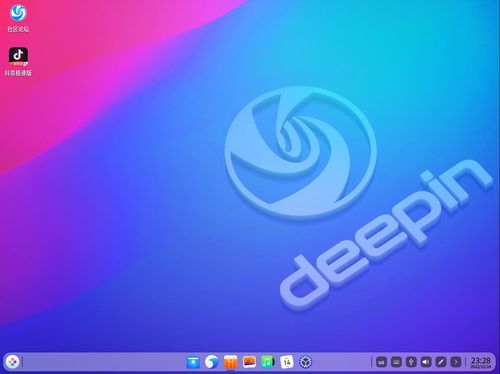500x374 pixels.
Task: Open the blue file manager dock icon
Action: pos(193,362)
